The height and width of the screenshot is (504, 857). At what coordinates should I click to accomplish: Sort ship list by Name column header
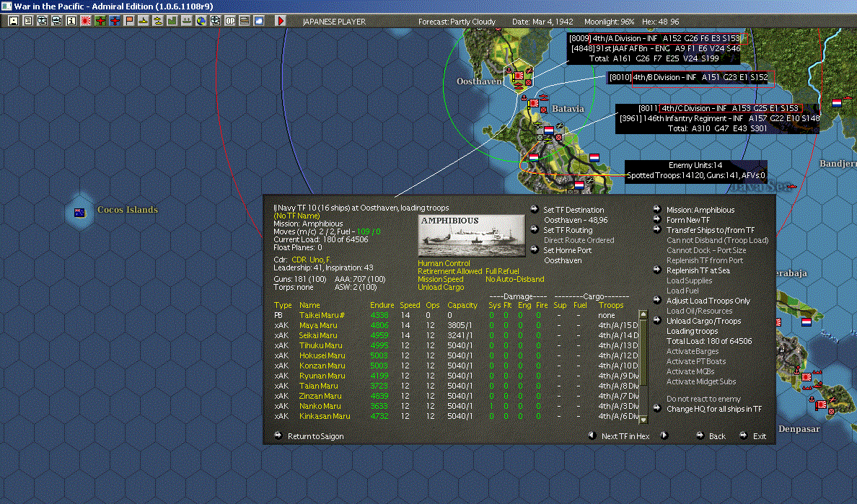(309, 305)
